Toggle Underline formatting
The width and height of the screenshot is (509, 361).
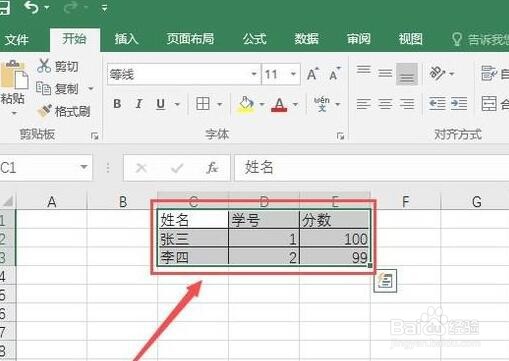161,104
